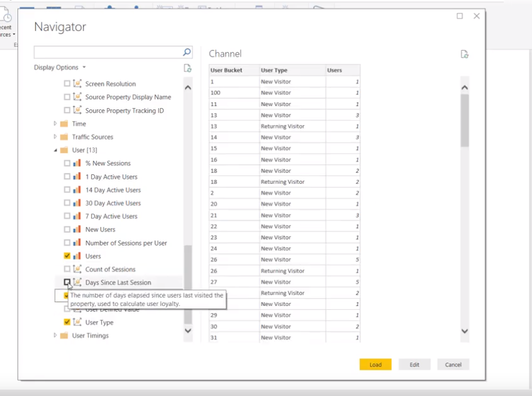
Task: Click the Users measure bar chart icon
Action: pos(77,256)
